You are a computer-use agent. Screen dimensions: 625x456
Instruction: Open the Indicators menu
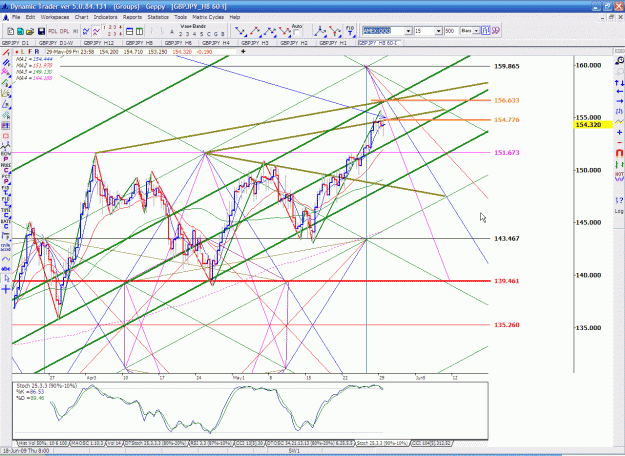pyautogui.click(x=105, y=17)
